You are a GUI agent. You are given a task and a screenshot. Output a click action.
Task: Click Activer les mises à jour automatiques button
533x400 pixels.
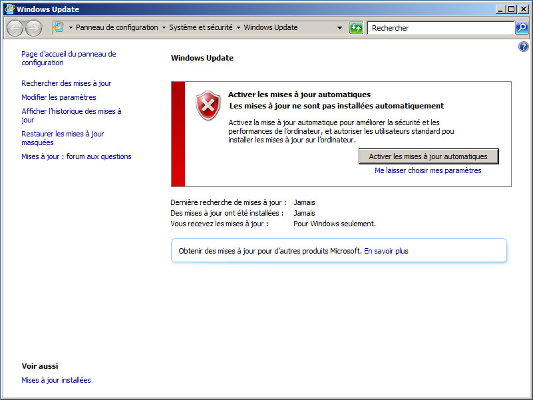click(x=428, y=156)
